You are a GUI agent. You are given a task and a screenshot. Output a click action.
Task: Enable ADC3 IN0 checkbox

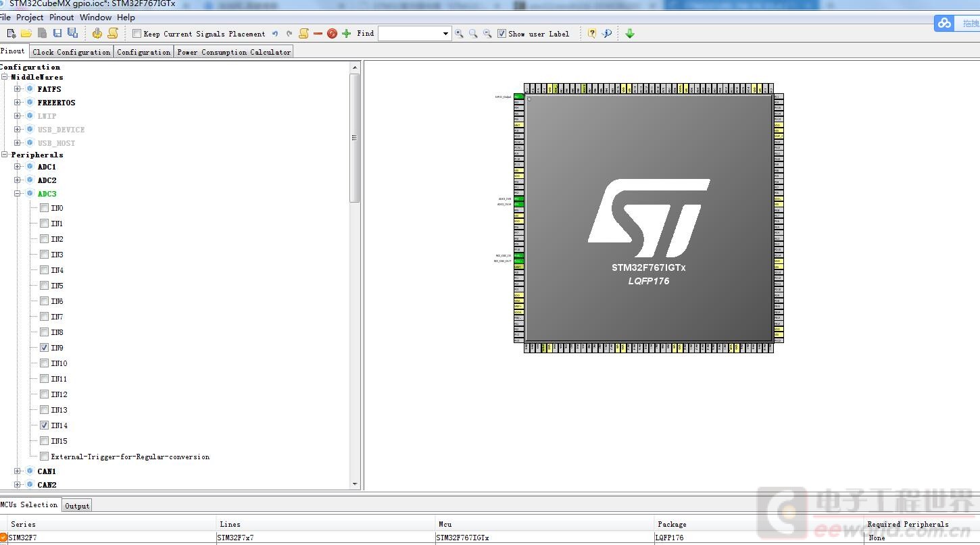click(44, 207)
